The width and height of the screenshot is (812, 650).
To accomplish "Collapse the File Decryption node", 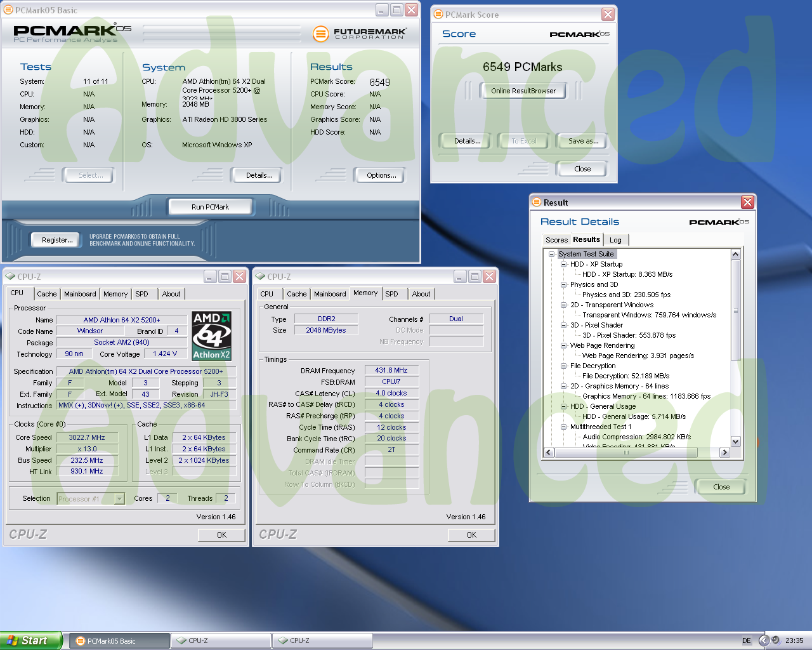I will [563, 366].
